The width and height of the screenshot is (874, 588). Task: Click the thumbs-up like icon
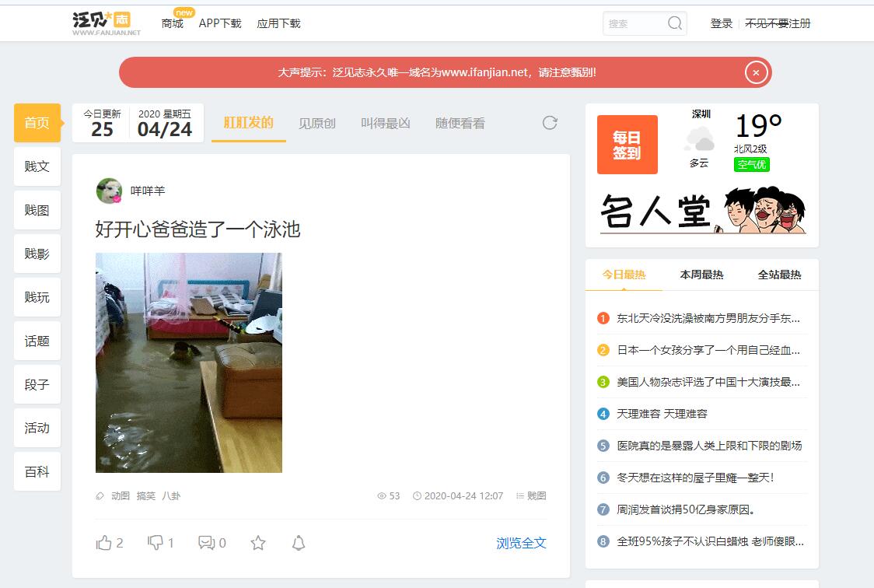[x=104, y=543]
